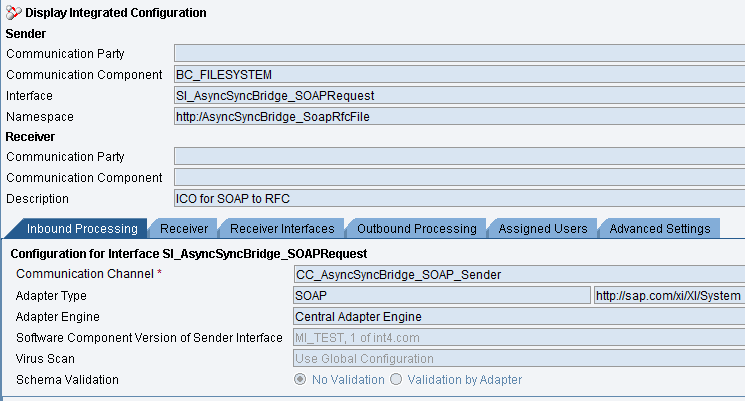This screenshot has width=745, height=401.
Task: Show the Assigned Users tab
Action: pyautogui.click(x=544, y=229)
